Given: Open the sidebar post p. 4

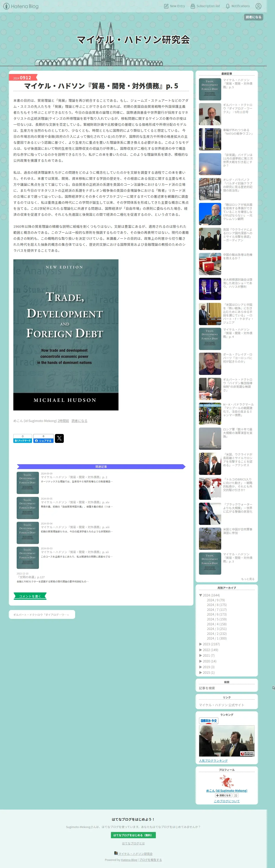Looking at the screenshot, I should coord(238,333).
